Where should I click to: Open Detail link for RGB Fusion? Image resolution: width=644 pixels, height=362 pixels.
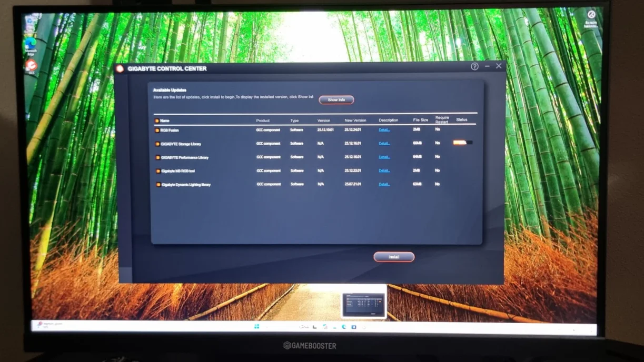tap(384, 129)
